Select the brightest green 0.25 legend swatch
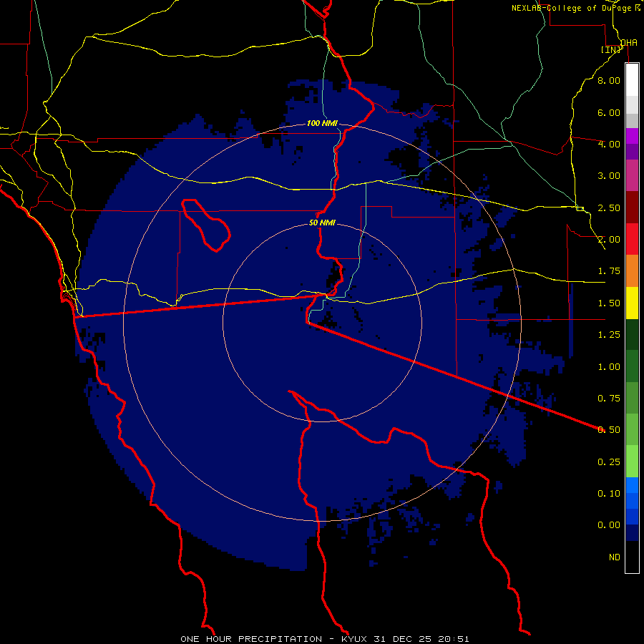The image size is (644, 644). point(632,462)
